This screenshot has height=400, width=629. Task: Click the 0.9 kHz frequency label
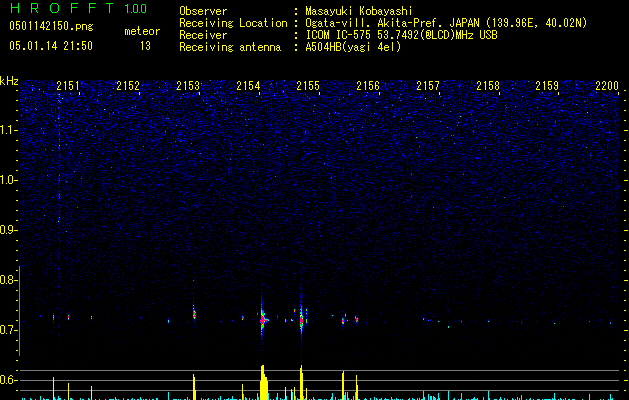(9, 230)
